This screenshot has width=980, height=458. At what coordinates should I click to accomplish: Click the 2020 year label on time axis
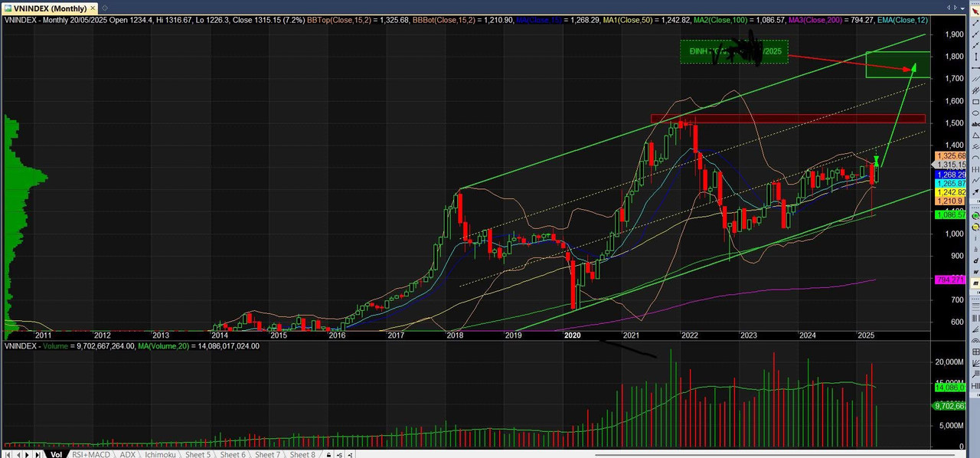[x=573, y=335]
